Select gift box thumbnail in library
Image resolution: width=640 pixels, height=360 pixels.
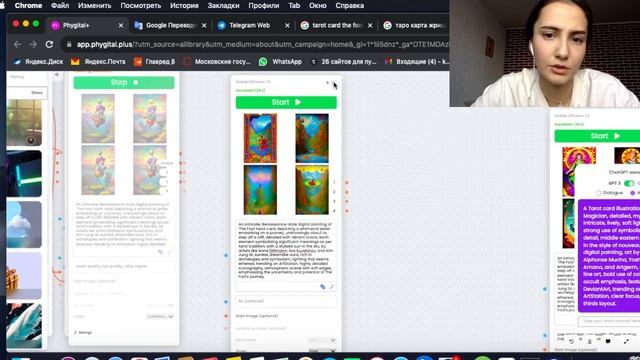tap(24, 276)
